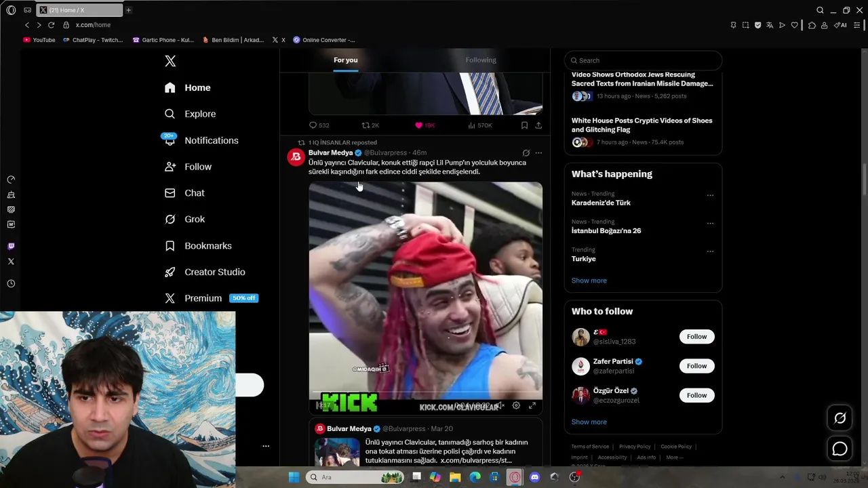Share the post above Bulvar Medya
This screenshot has height=488, width=868.
tap(538, 125)
